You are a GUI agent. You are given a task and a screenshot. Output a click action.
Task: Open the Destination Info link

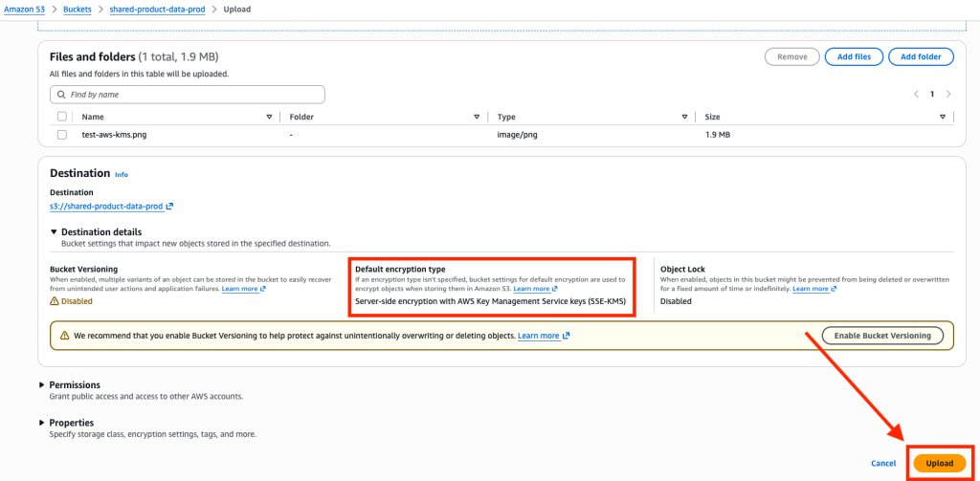click(122, 175)
